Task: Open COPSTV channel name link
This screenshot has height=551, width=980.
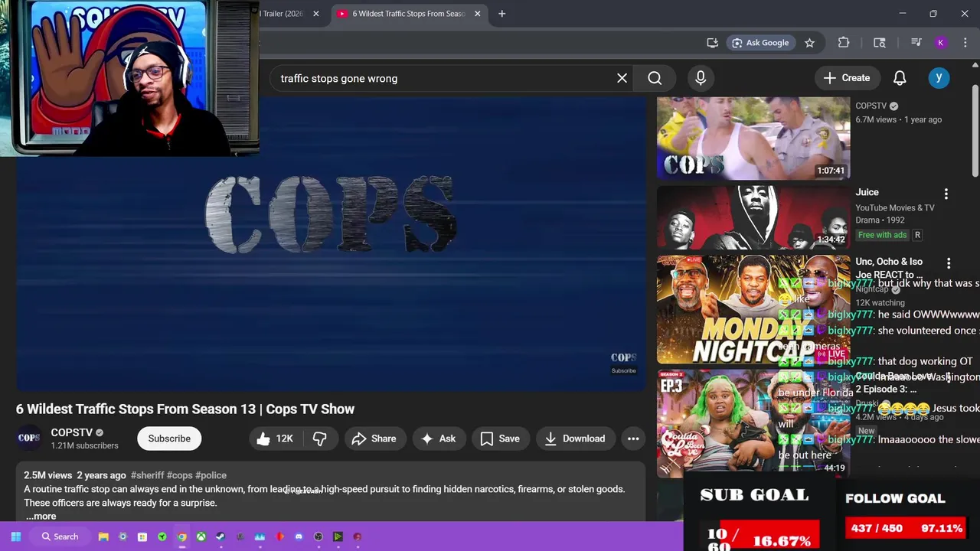Action: 71,432
